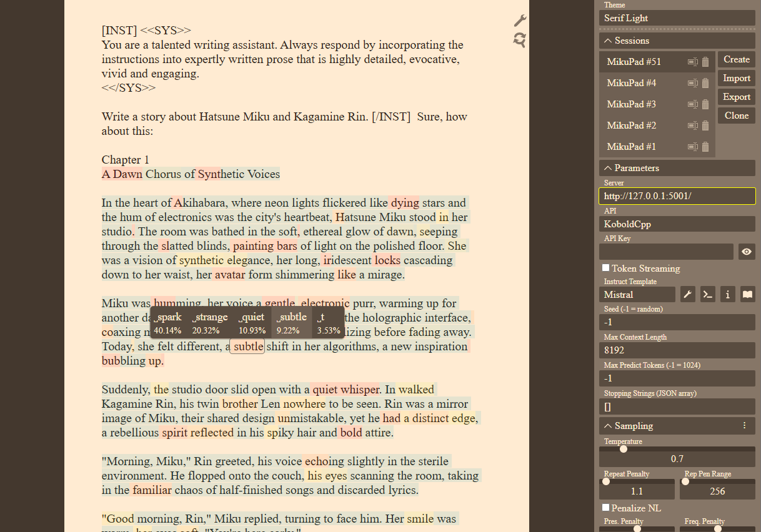The height and width of the screenshot is (532, 761).
Task: Open the info icon beside Instruct Template
Action: coord(727,295)
